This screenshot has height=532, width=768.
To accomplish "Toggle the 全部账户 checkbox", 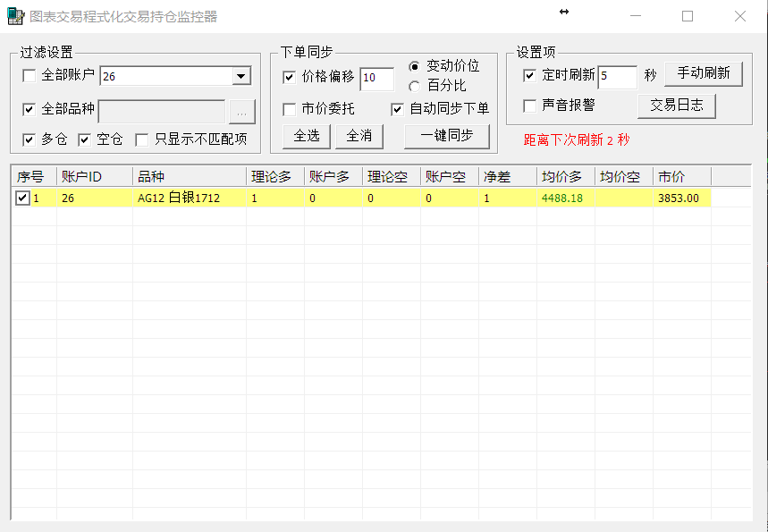I will coord(30,76).
